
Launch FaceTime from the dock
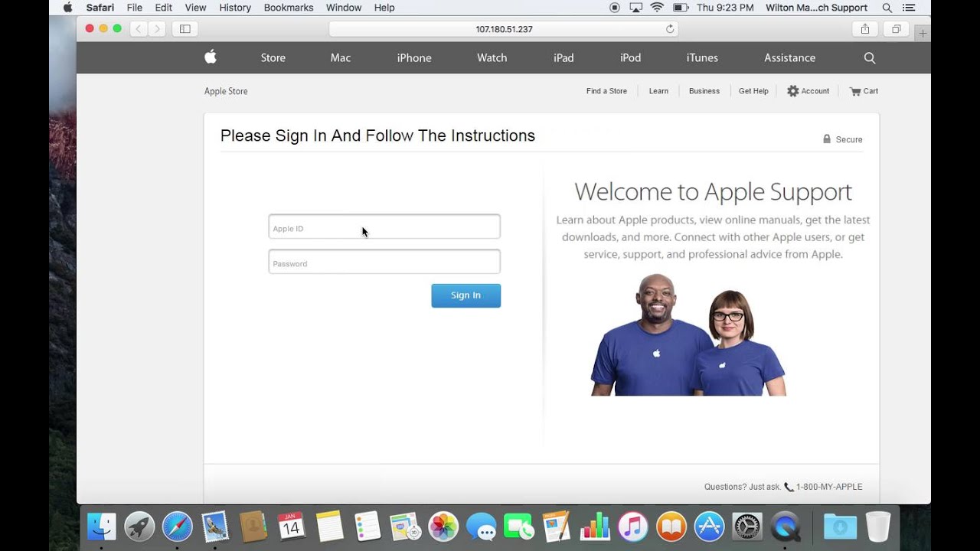pyautogui.click(x=519, y=527)
